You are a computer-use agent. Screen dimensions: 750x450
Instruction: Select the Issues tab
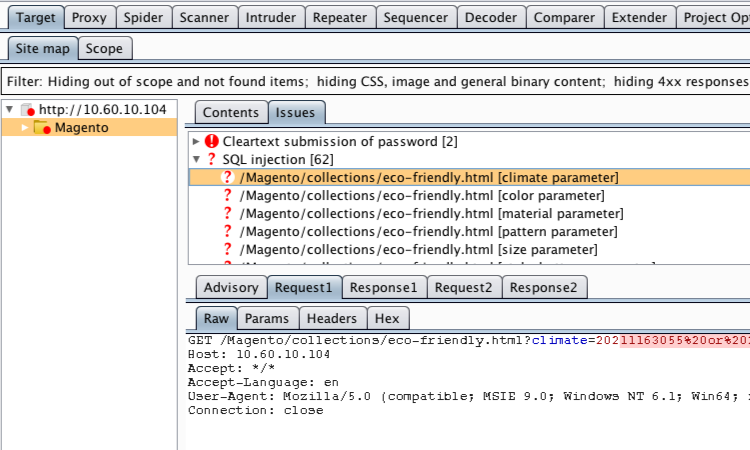tap(296, 112)
